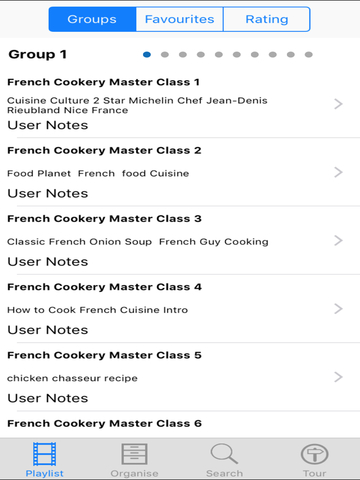Open the Search magnifier icon
Screen dimensions: 360x480
224,453
